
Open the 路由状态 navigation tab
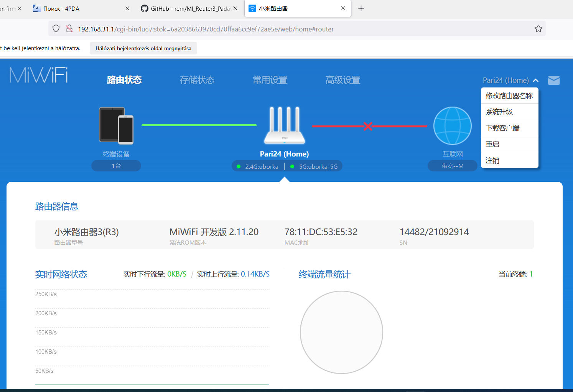point(124,80)
